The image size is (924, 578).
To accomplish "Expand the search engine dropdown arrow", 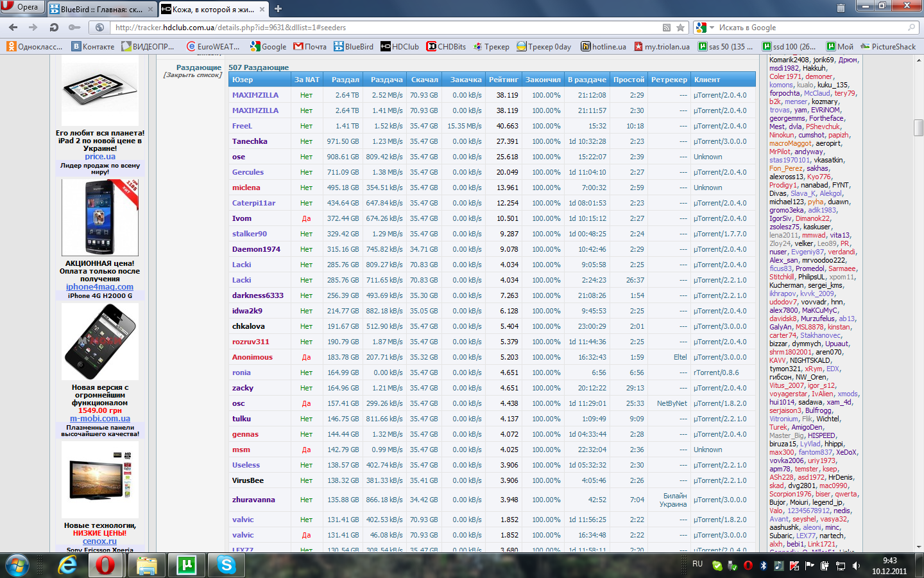I will 711,28.
